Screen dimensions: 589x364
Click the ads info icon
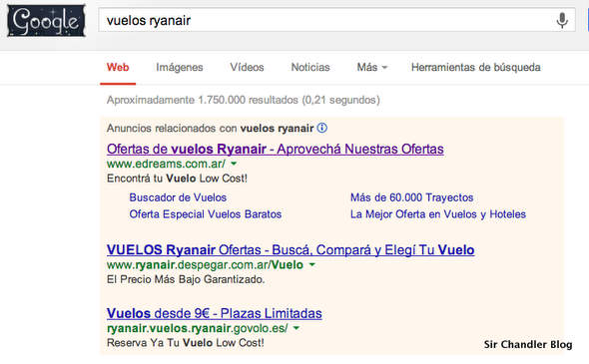(x=321, y=128)
